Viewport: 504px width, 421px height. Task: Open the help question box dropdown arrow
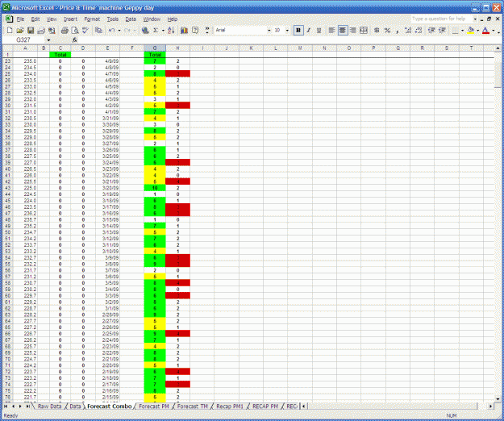[x=475, y=19]
